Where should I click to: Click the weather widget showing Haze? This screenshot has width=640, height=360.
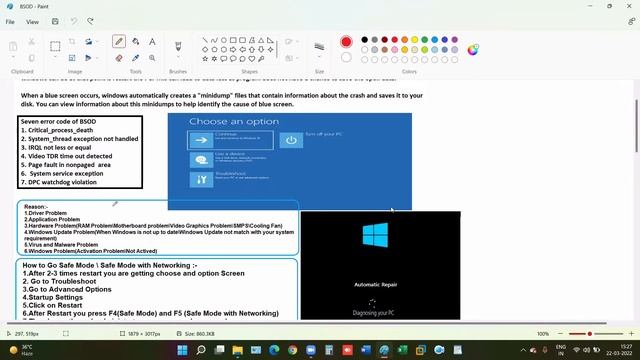pos(21,350)
